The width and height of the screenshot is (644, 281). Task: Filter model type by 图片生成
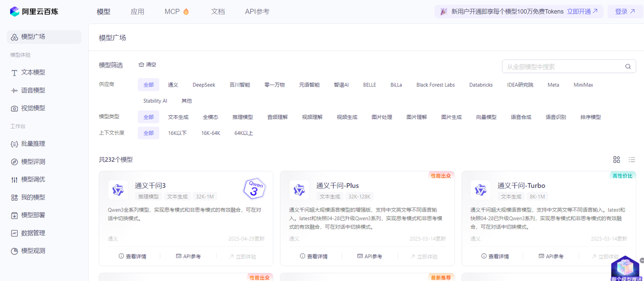[x=451, y=117]
